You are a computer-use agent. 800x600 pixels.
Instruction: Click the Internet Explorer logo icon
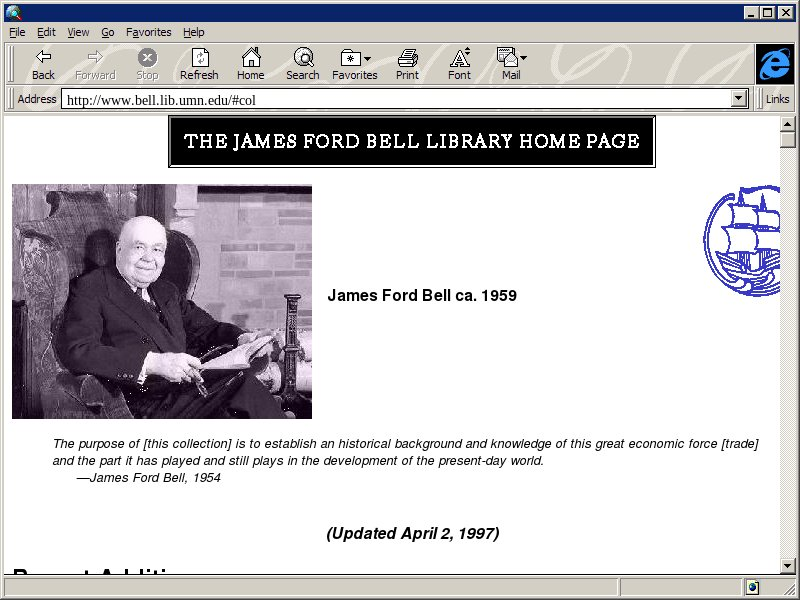[774, 64]
